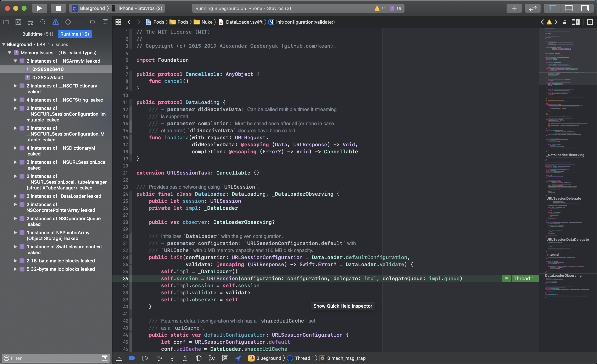Click the 51 warnings indicator
Image resolution: width=597 pixels, height=364 pixels.
click(380, 8)
